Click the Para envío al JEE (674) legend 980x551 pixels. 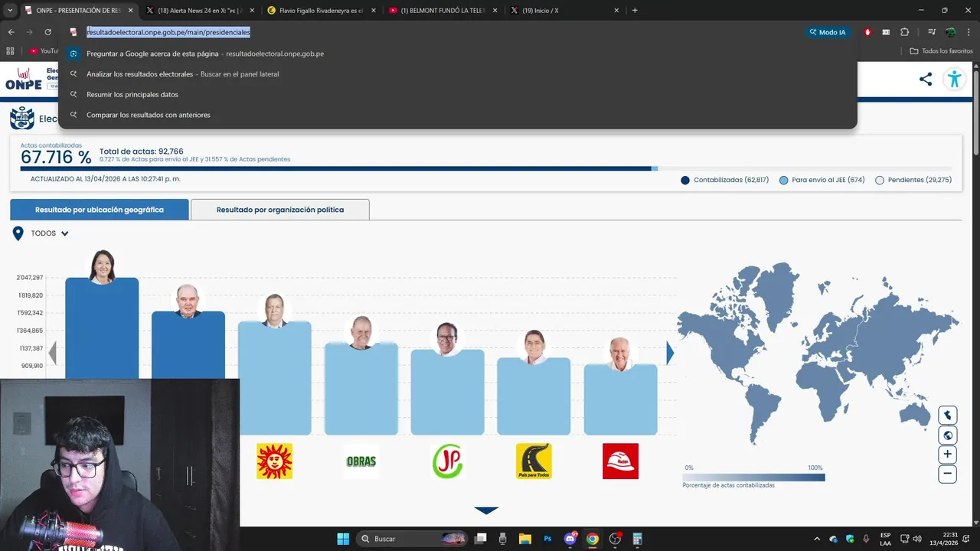tap(822, 180)
